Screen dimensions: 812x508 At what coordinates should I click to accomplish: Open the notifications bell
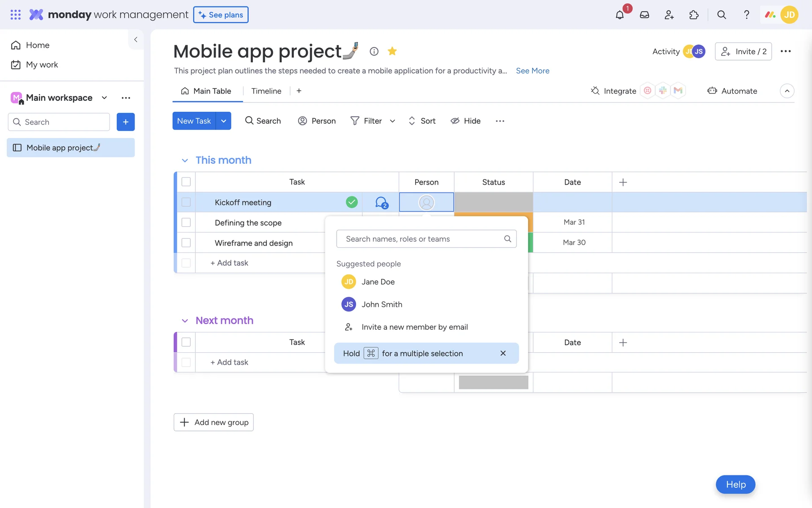620,15
